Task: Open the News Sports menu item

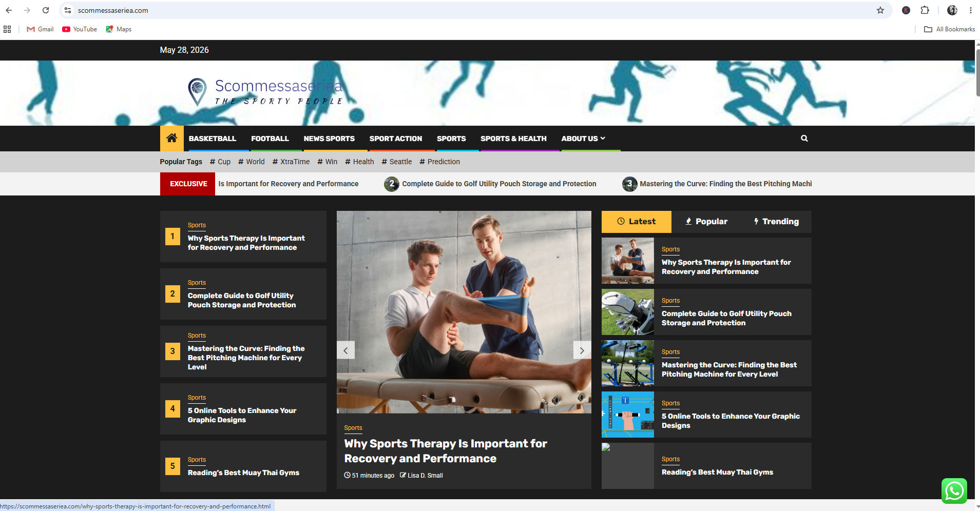Action: click(329, 139)
